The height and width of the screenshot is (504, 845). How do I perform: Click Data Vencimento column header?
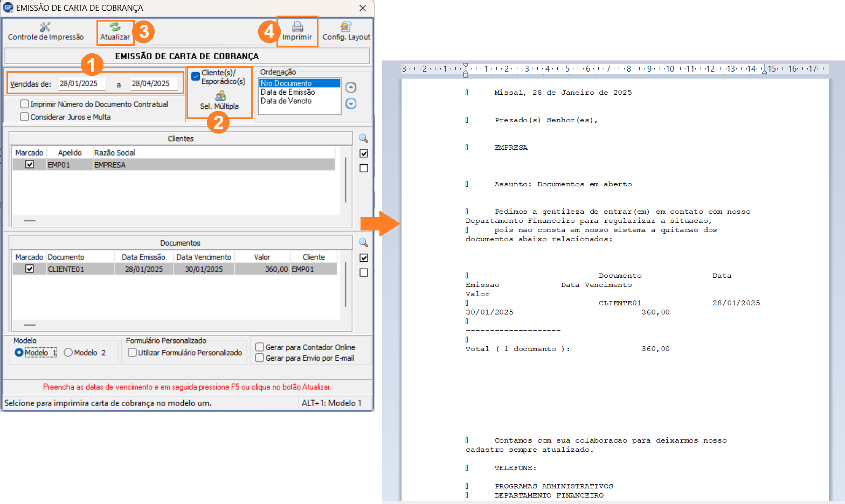[204, 257]
